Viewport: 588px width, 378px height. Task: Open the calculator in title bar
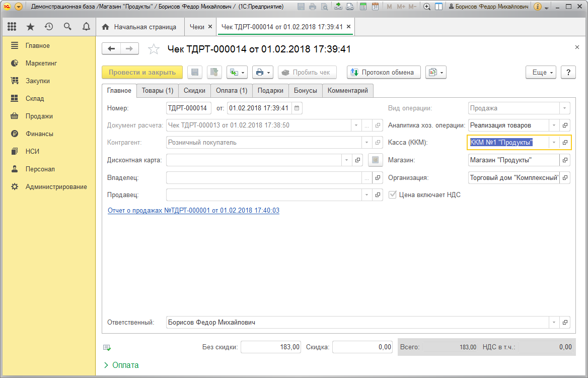[x=363, y=7]
